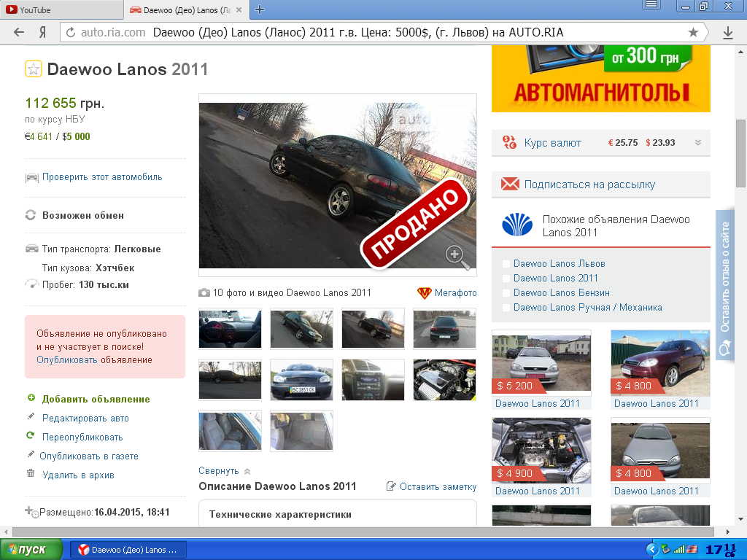Screen dimensions: 747x560
Task: Open browser menu (hamburger lines) in title bar
Action: coord(651,5)
